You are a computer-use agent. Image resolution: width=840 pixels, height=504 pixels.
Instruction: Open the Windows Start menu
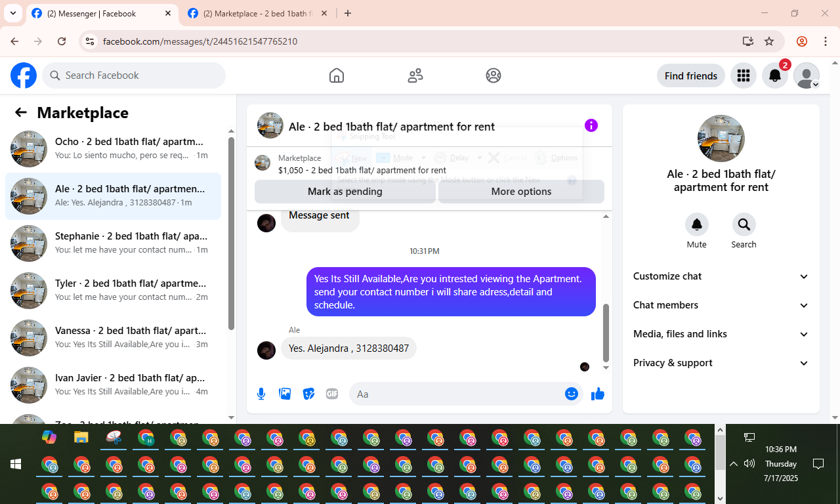pos(16,464)
